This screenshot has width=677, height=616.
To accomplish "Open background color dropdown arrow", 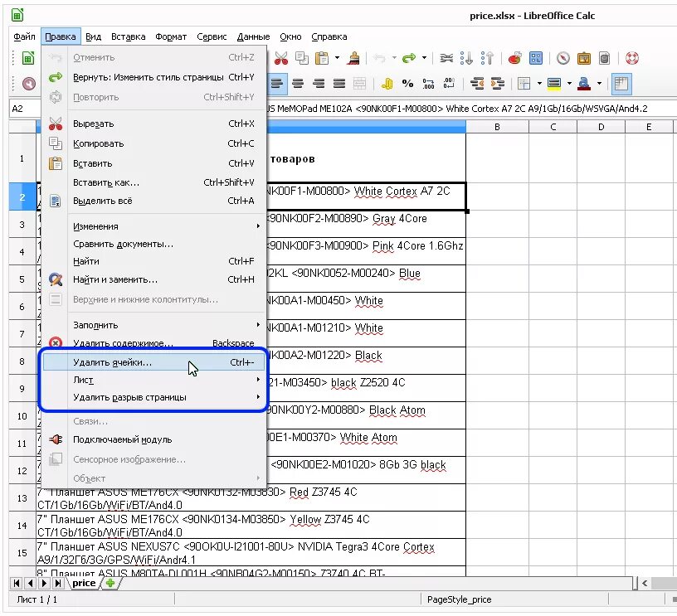I will (569, 83).
